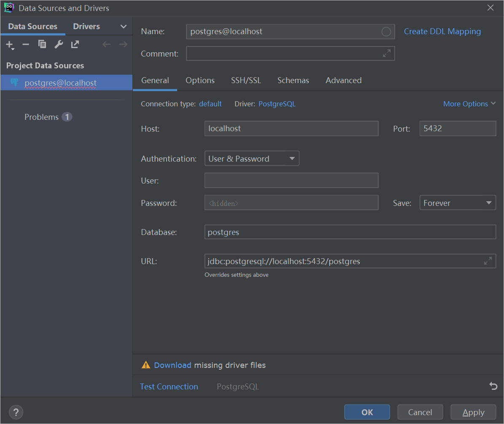The height and width of the screenshot is (424, 504).
Task: Duplicate the data source via copy icon
Action: click(x=42, y=44)
